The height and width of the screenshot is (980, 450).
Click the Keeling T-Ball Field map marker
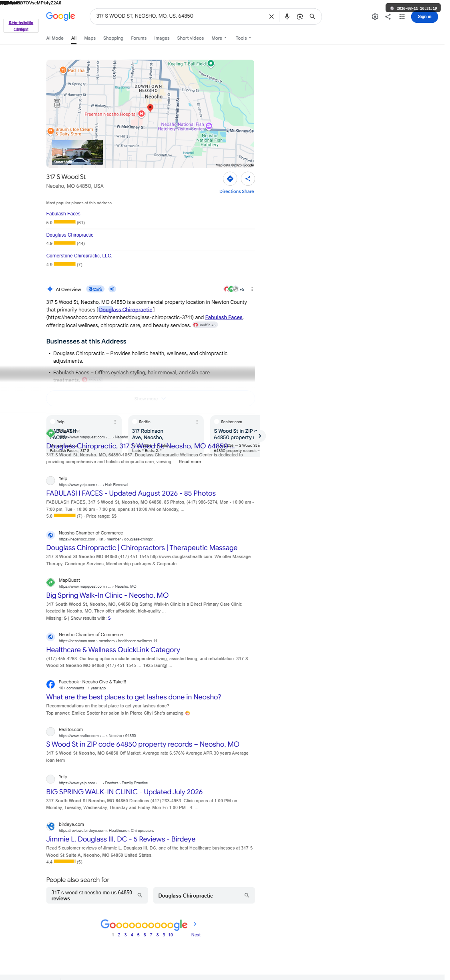211,63
